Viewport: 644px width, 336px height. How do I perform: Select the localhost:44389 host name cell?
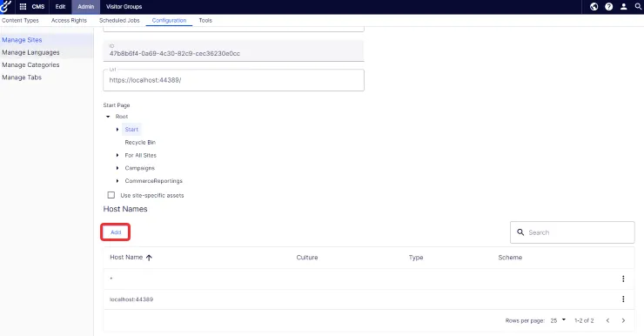point(131,299)
